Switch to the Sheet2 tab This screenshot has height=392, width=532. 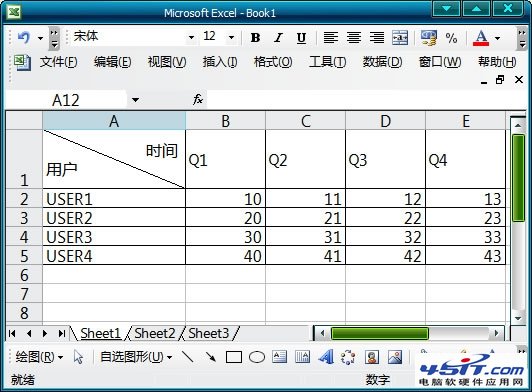pyautogui.click(x=155, y=333)
